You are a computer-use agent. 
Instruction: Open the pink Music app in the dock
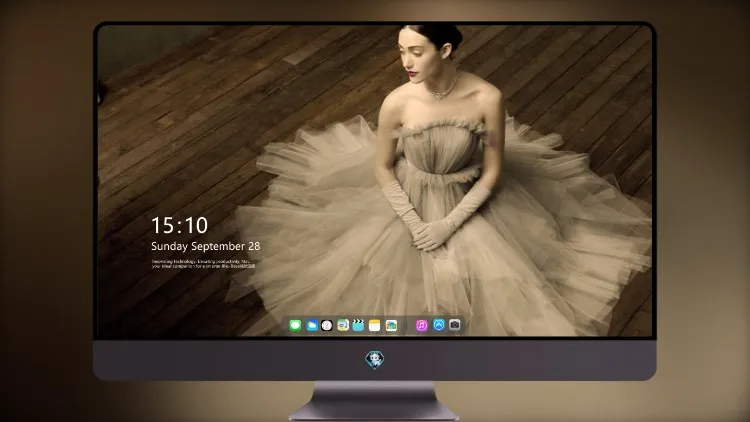click(421, 326)
